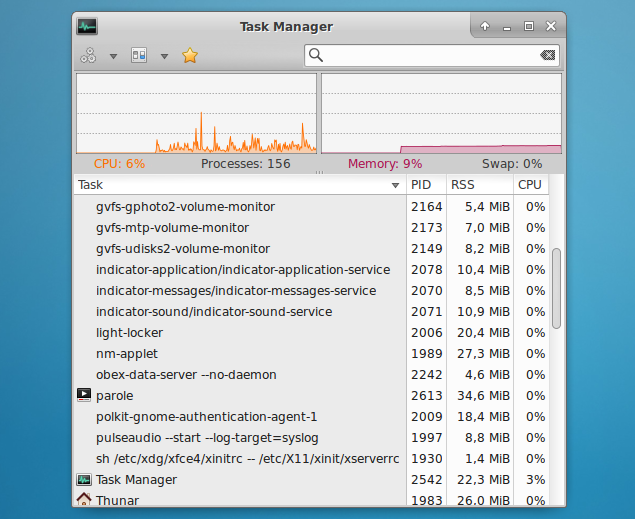This screenshot has width=635, height=519.
Task: Click PID 2613 cell
Action: point(426,396)
